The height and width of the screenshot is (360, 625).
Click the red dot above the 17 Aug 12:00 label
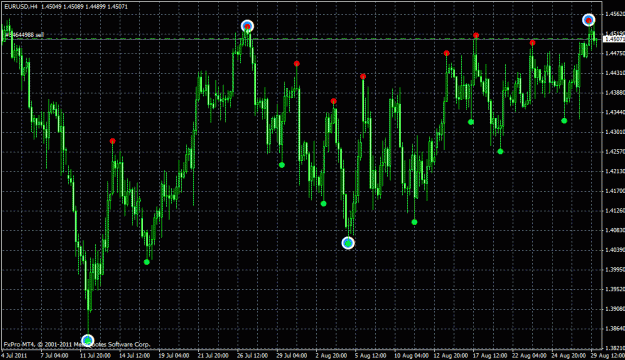(476, 35)
